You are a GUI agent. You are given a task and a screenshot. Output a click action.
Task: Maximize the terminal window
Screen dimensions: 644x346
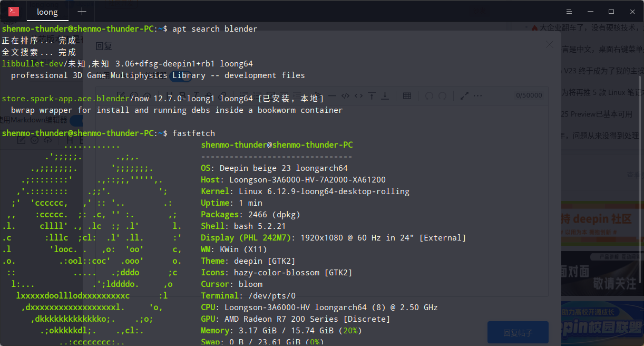point(611,11)
